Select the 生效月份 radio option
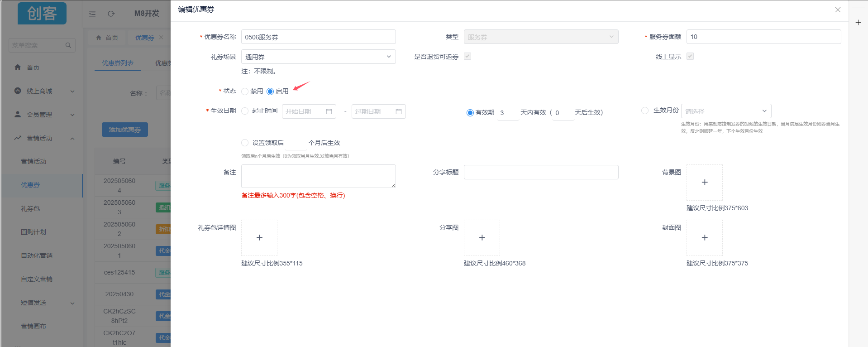 [x=645, y=111]
